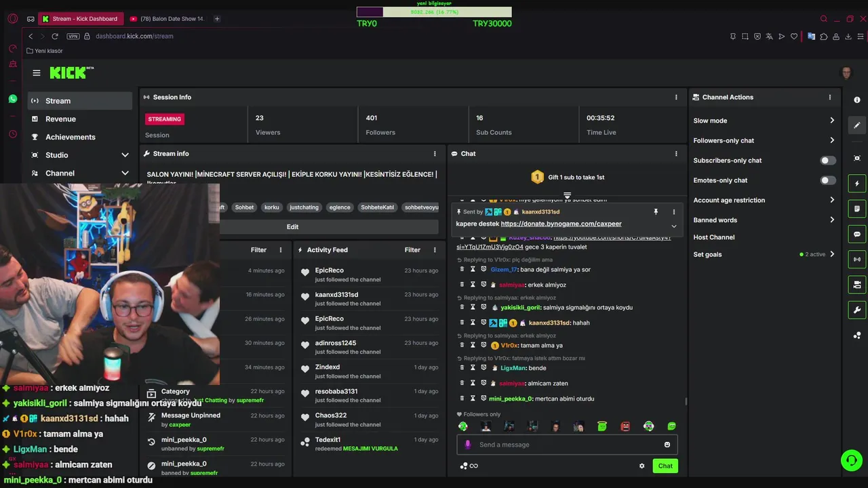Open a new browser tab
The height and width of the screenshot is (488, 868).
tap(217, 19)
